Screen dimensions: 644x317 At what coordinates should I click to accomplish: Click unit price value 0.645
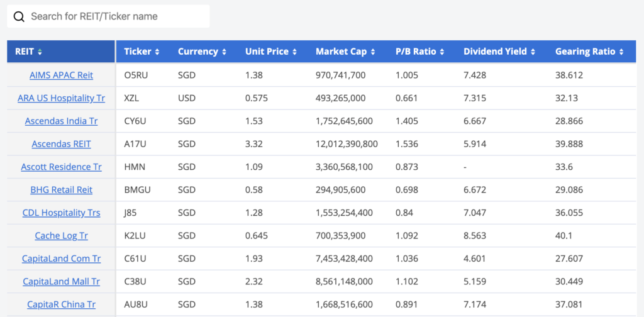pos(257,236)
